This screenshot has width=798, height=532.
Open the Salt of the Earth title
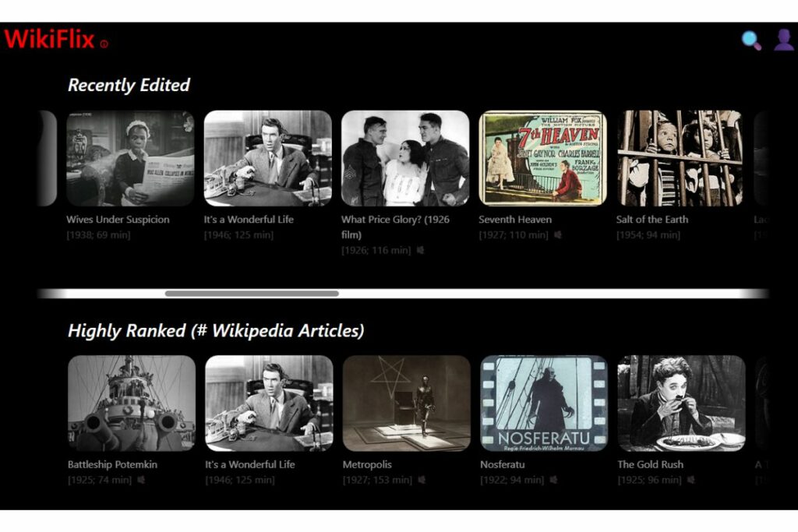click(652, 219)
